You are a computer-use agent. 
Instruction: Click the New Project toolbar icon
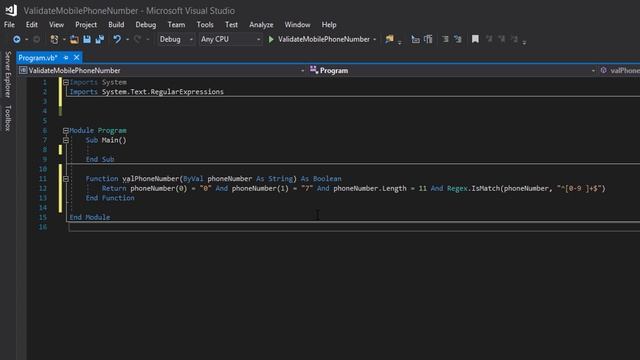point(54,39)
